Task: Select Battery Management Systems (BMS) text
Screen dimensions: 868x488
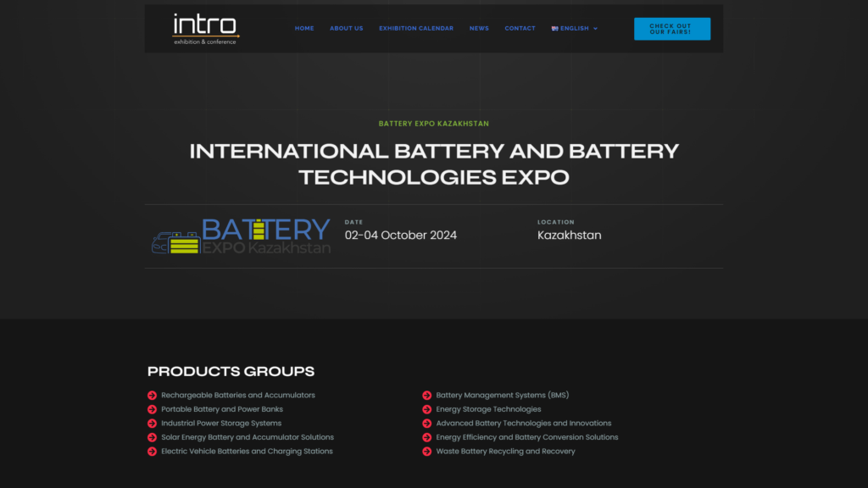Action: pyautogui.click(x=503, y=395)
